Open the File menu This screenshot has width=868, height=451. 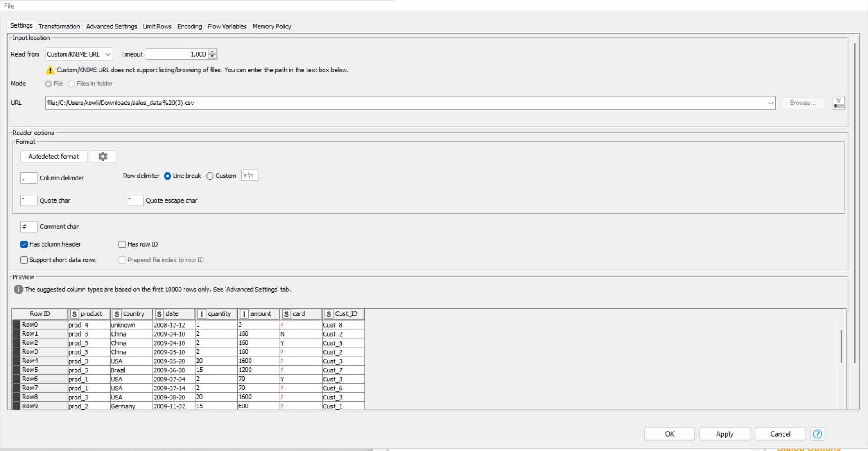pos(9,6)
